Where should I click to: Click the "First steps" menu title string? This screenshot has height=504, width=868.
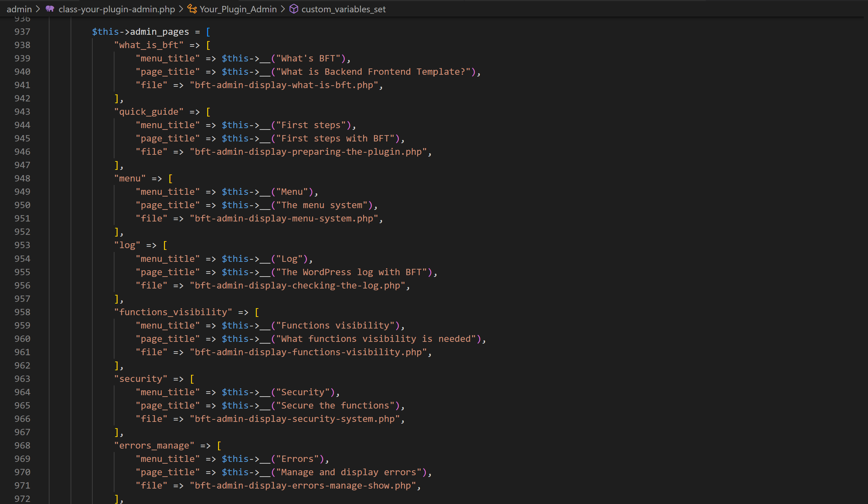[311, 125]
